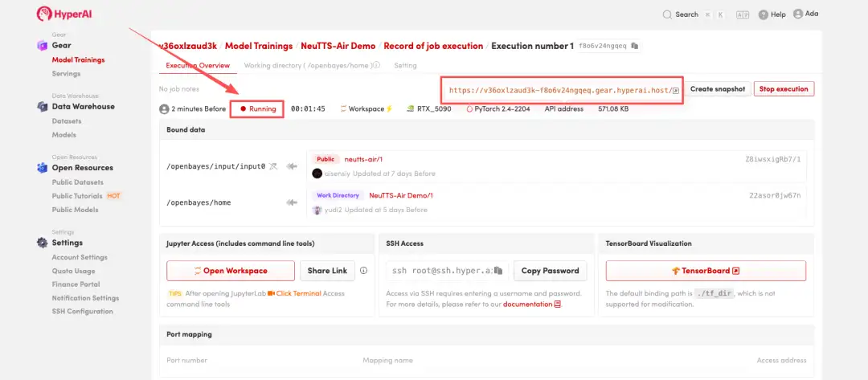868x380 pixels.
Task: Click the NeuTTS-Air Demo breadcrumb link
Action: click(338, 46)
